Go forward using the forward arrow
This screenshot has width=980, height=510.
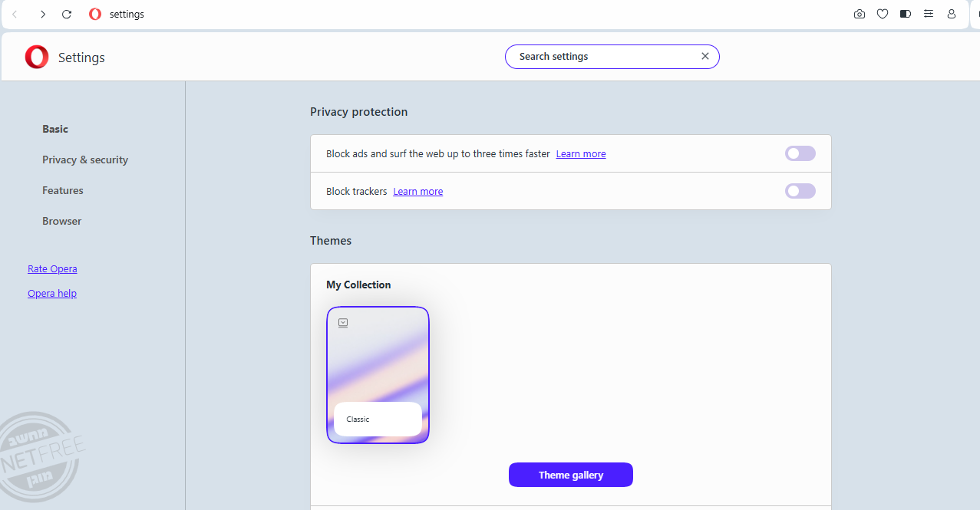click(x=43, y=15)
